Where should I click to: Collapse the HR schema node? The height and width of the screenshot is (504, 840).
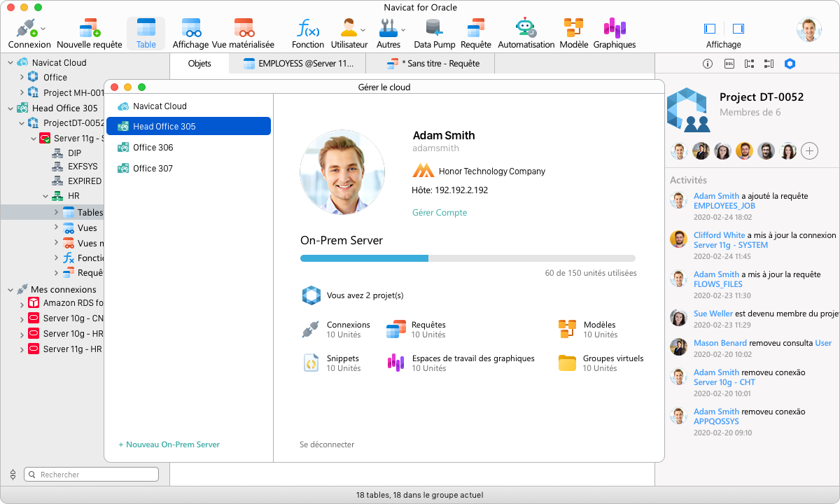[x=45, y=197]
